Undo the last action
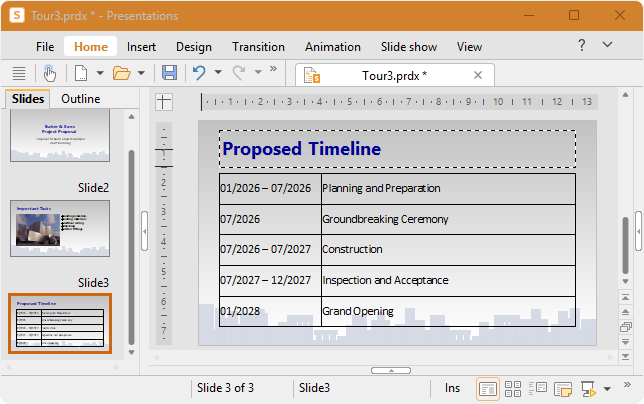644x404 pixels. (199, 73)
